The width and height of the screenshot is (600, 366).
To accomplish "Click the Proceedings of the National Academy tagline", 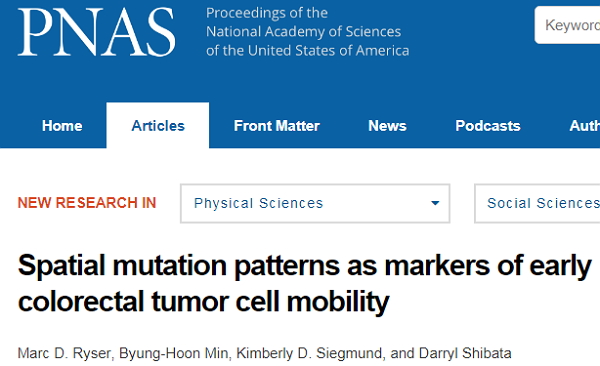I will coord(307,32).
